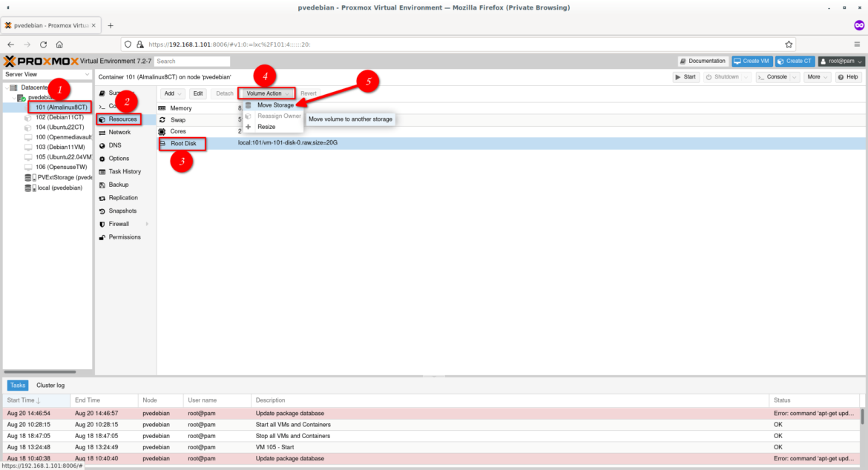Open the Add dropdown in Resources

tap(171, 93)
